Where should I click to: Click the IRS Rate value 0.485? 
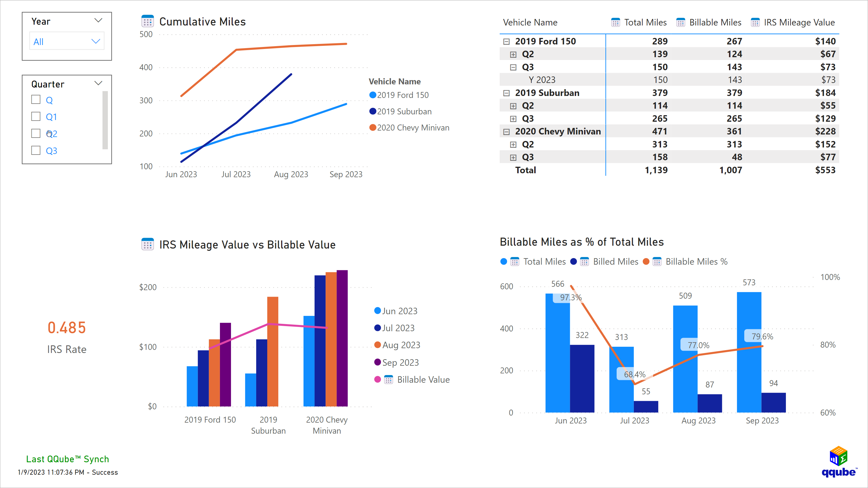tap(67, 327)
